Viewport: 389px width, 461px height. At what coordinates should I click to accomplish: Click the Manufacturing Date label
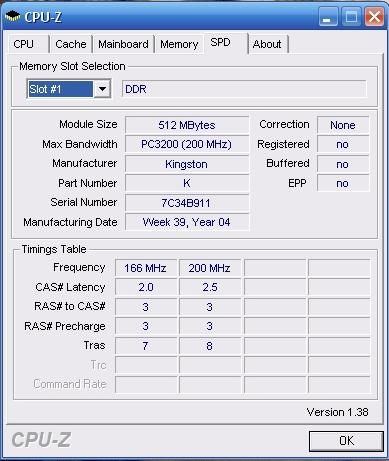(70, 222)
